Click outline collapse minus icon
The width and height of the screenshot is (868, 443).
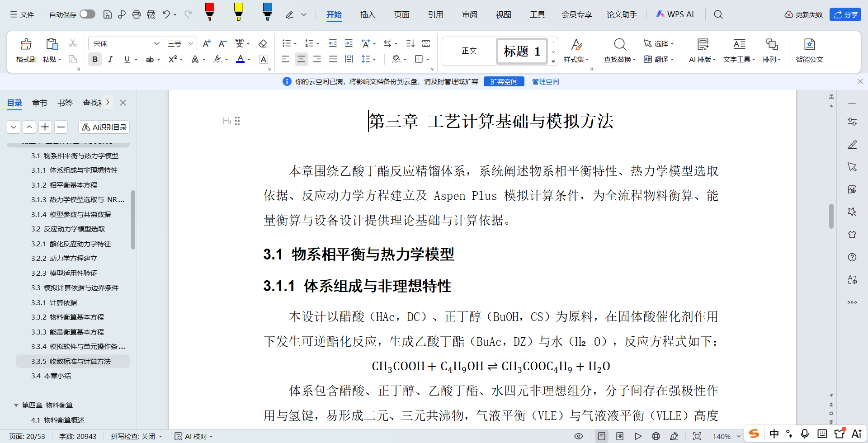[61, 127]
